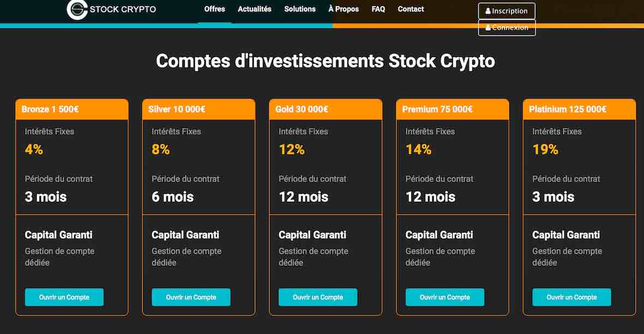This screenshot has width=644, height=334.
Task: Select the Bronze 1 500€ card header
Action: tap(72, 109)
